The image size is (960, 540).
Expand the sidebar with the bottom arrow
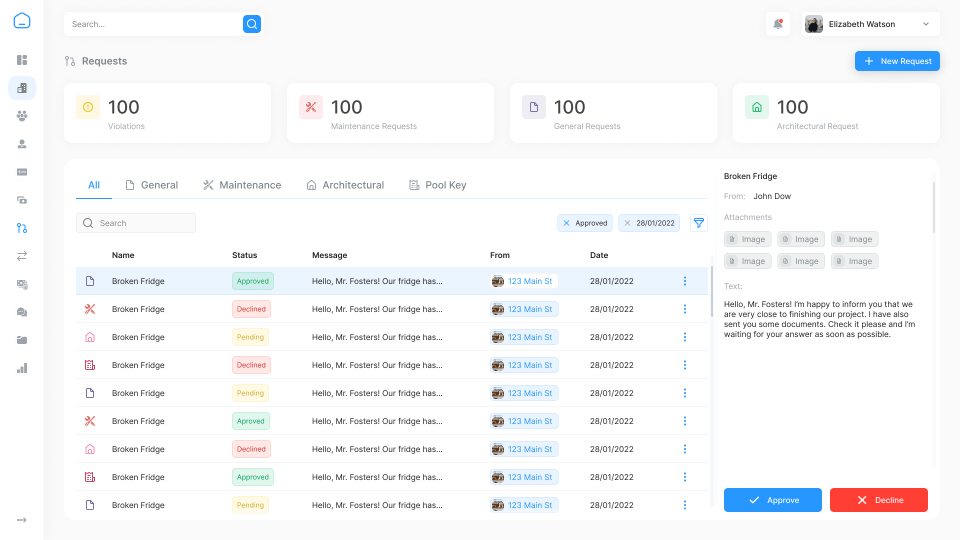22,520
